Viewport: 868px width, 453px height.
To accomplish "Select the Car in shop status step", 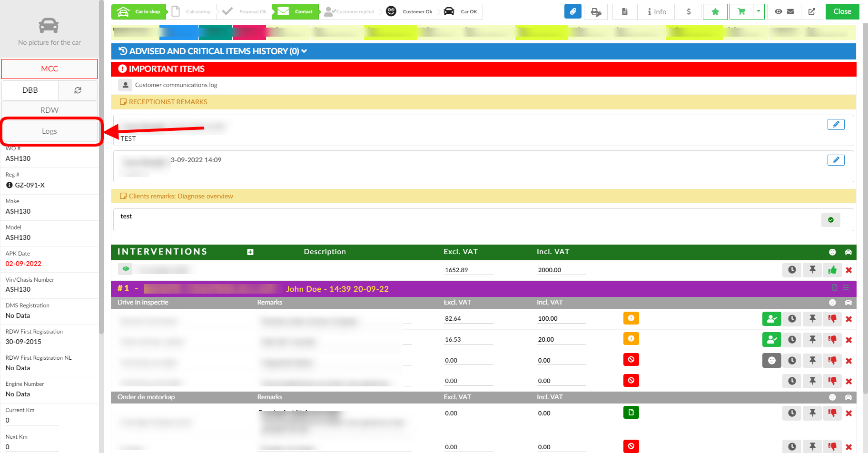I will 139,12.
